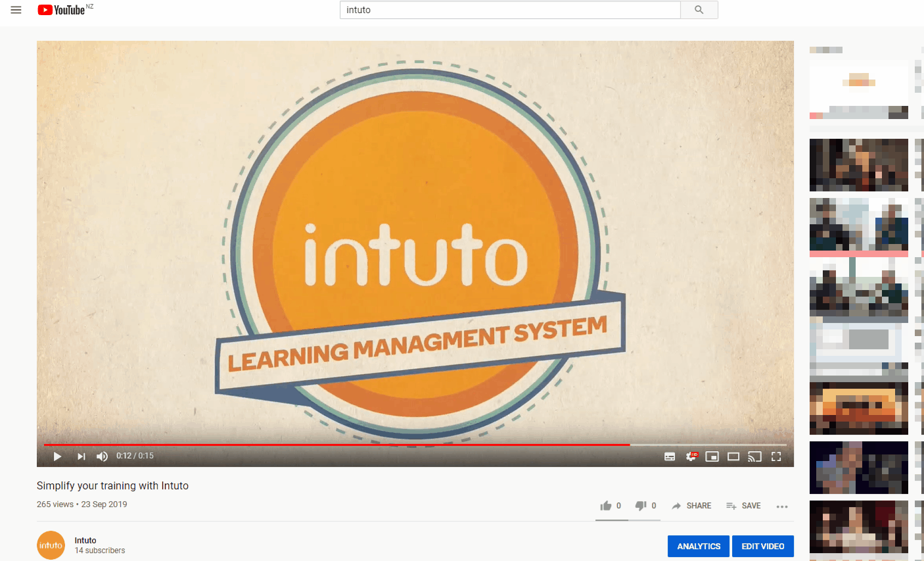Open the Intuto channel avatar

click(x=51, y=545)
